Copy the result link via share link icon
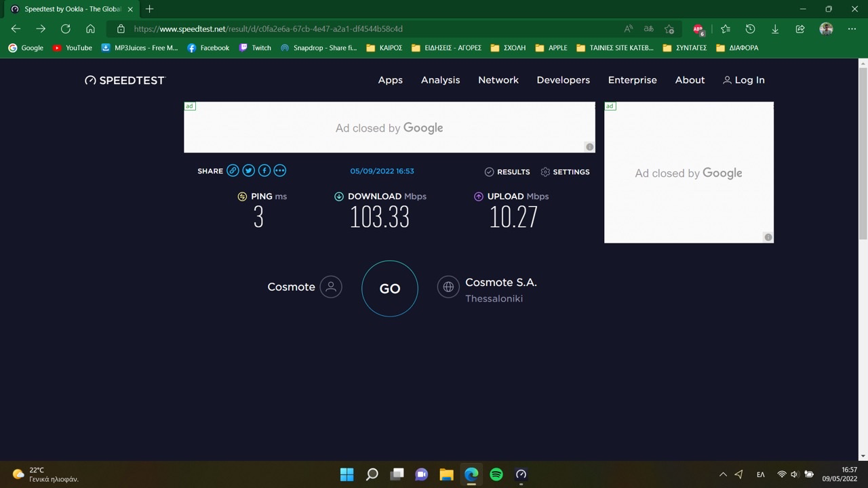 click(x=233, y=171)
